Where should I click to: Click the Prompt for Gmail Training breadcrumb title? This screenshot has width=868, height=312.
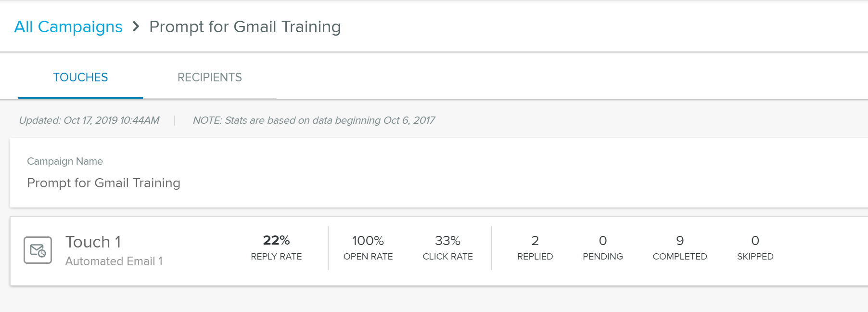coord(245,27)
